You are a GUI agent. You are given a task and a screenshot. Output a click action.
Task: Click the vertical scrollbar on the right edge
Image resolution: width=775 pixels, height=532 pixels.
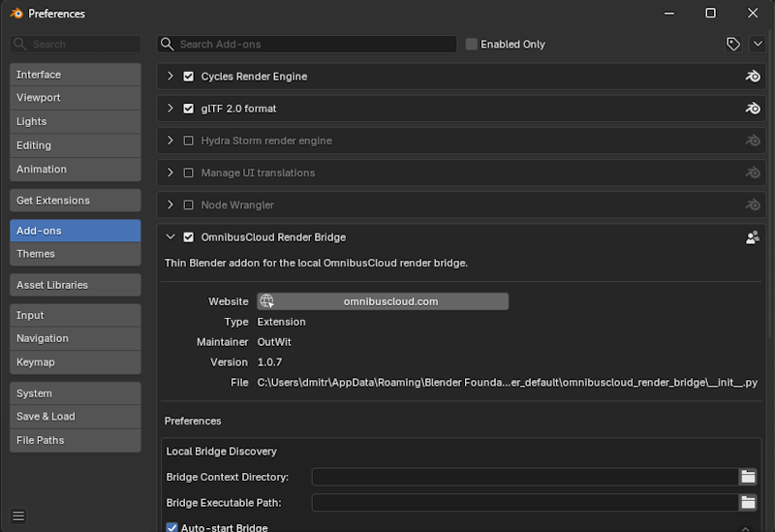click(x=771, y=183)
